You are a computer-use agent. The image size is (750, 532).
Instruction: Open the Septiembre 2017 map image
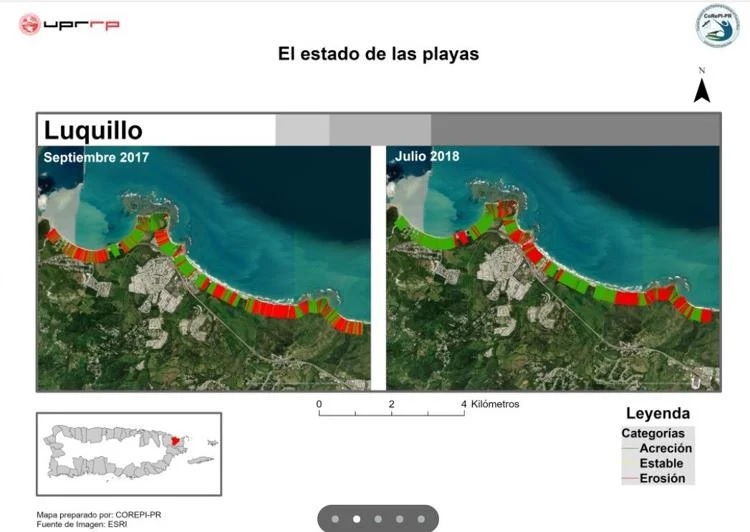click(x=203, y=268)
